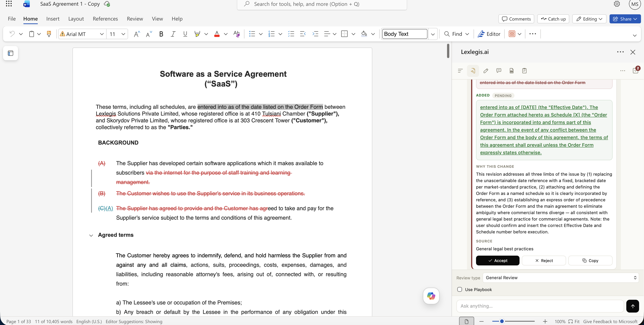The image size is (644, 325).
Task: Toggle italic formatting
Action: (x=173, y=34)
